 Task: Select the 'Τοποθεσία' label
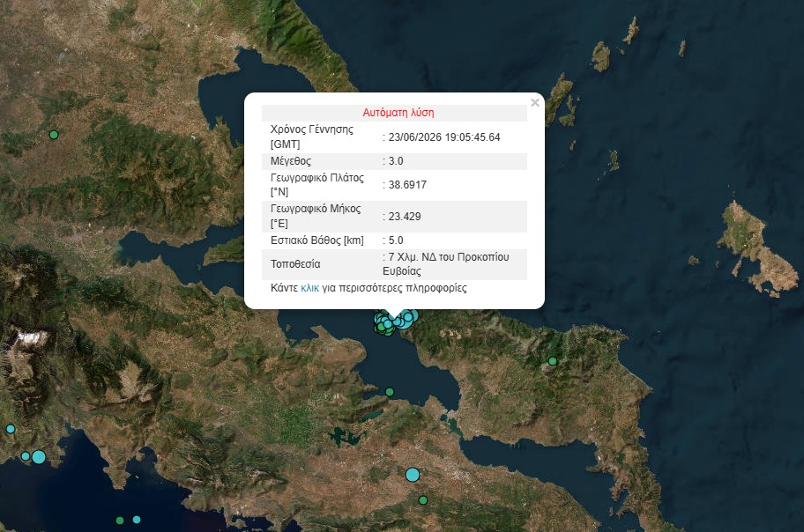coord(295,264)
